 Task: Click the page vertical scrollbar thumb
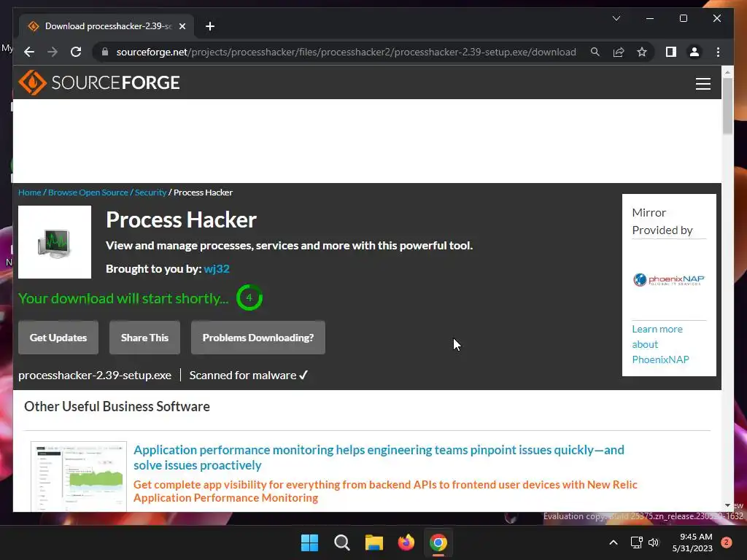point(727,106)
